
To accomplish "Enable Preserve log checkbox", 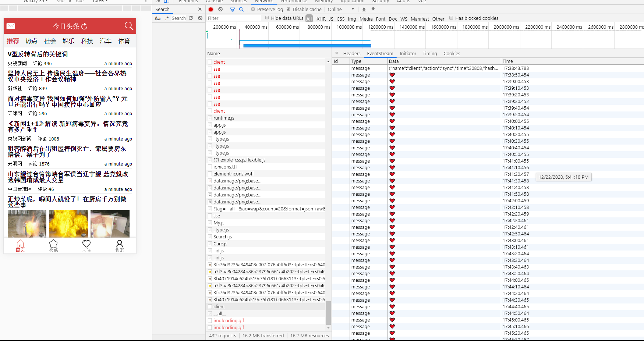I will 253,9.
